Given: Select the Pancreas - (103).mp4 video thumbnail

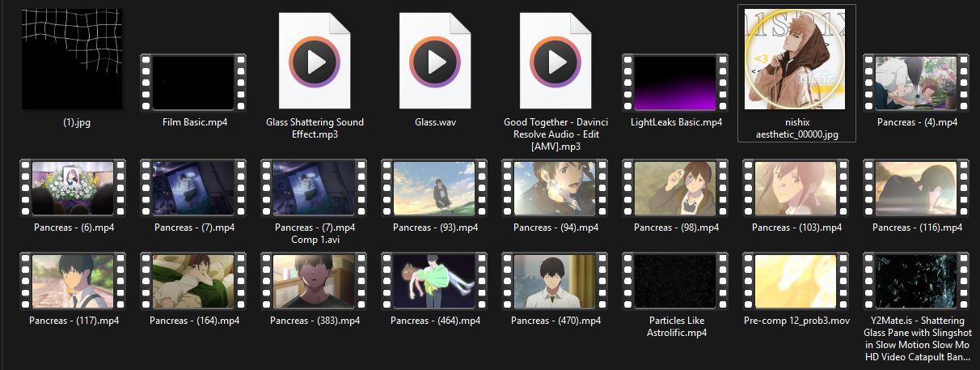Looking at the screenshot, I should coord(796,188).
